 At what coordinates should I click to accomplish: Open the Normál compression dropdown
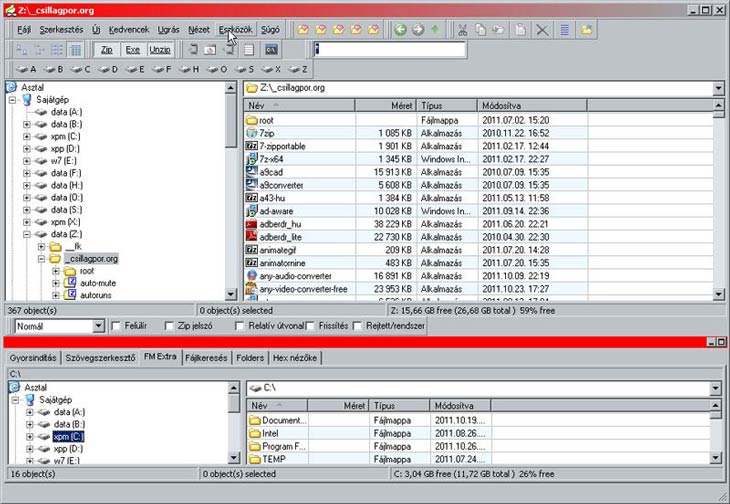[98, 326]
